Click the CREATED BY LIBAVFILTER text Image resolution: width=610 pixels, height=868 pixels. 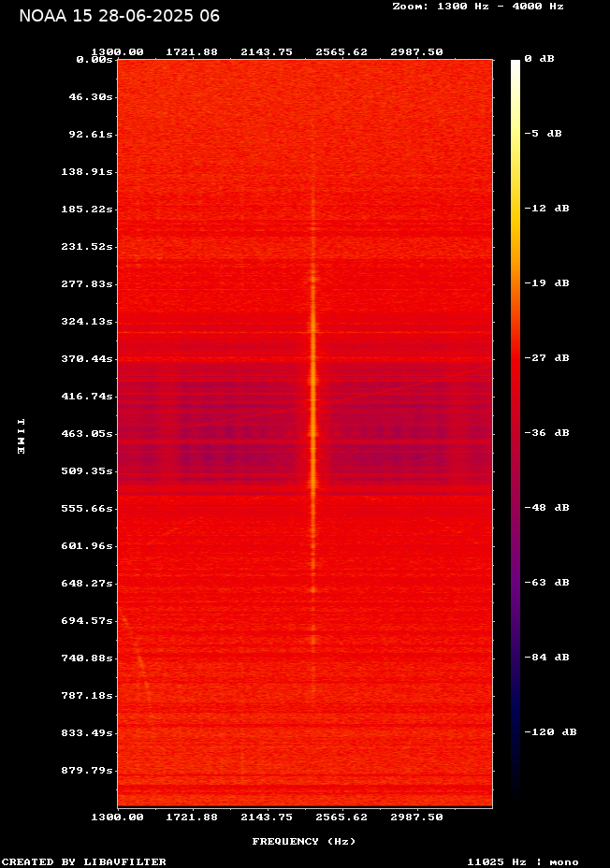(84, 861)
